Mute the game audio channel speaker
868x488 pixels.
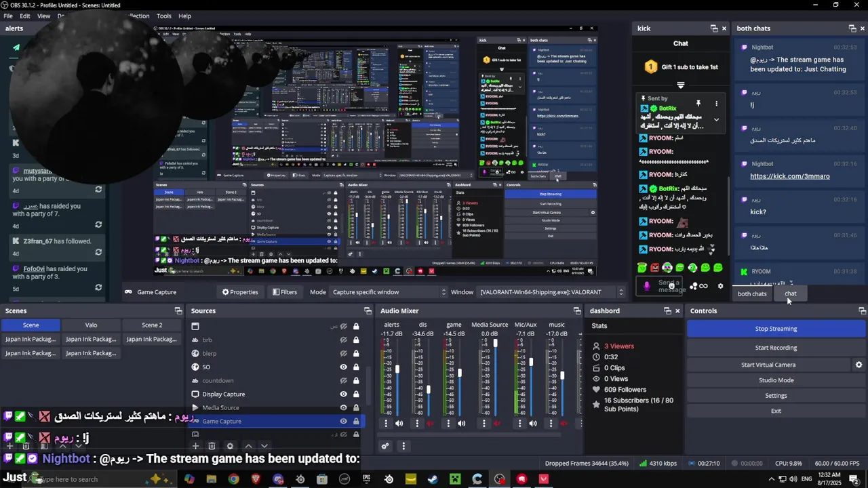461,424
